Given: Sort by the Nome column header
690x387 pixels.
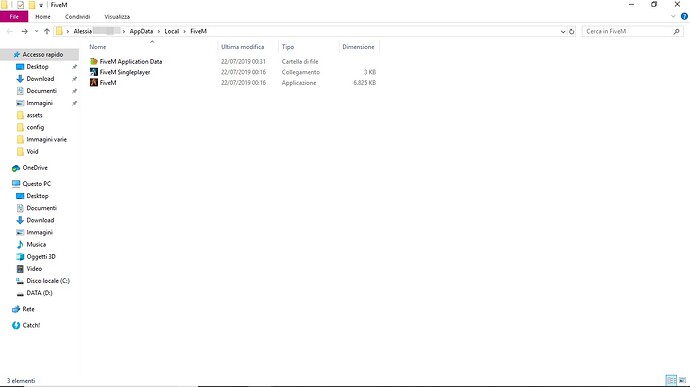Looking at the screenshot, I should [x=98, y=47].
